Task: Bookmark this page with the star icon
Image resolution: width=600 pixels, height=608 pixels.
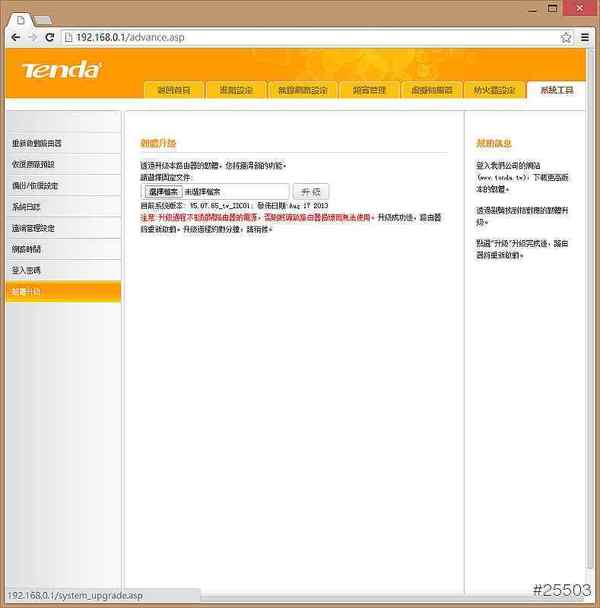Action: (566, 38)
